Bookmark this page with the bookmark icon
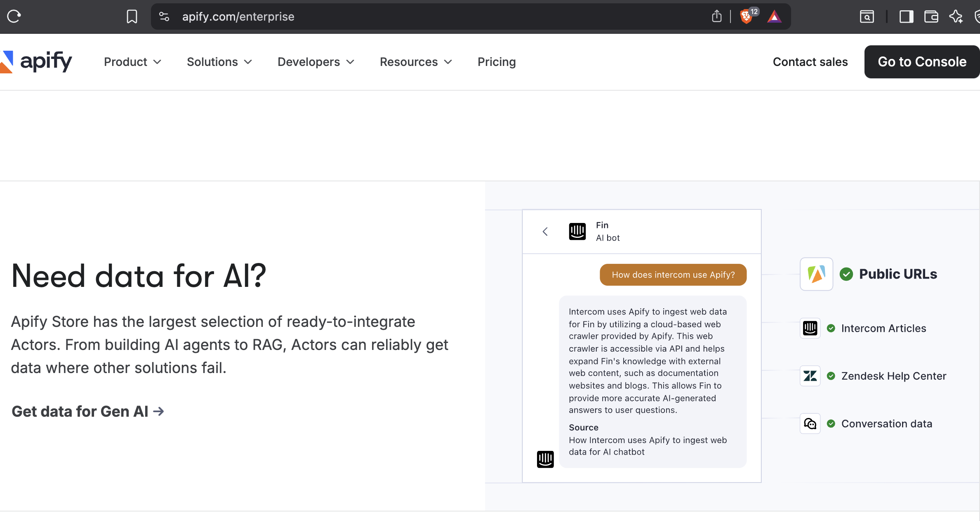 pos(132,16)
